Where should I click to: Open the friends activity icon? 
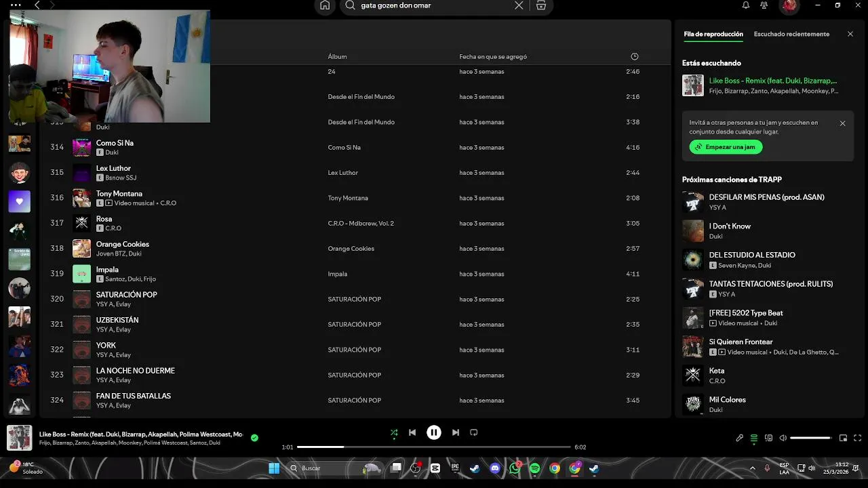point(764,5)
